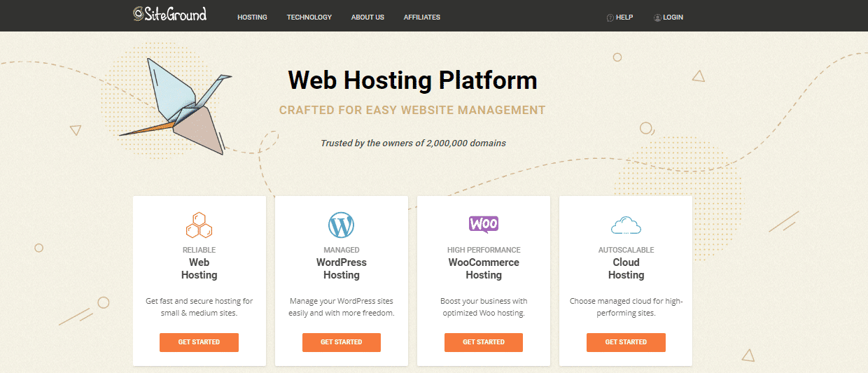Get started with Cloud Hosting
Image resolution: width=868 pixels, height=373 pixels.
[626, 342]
